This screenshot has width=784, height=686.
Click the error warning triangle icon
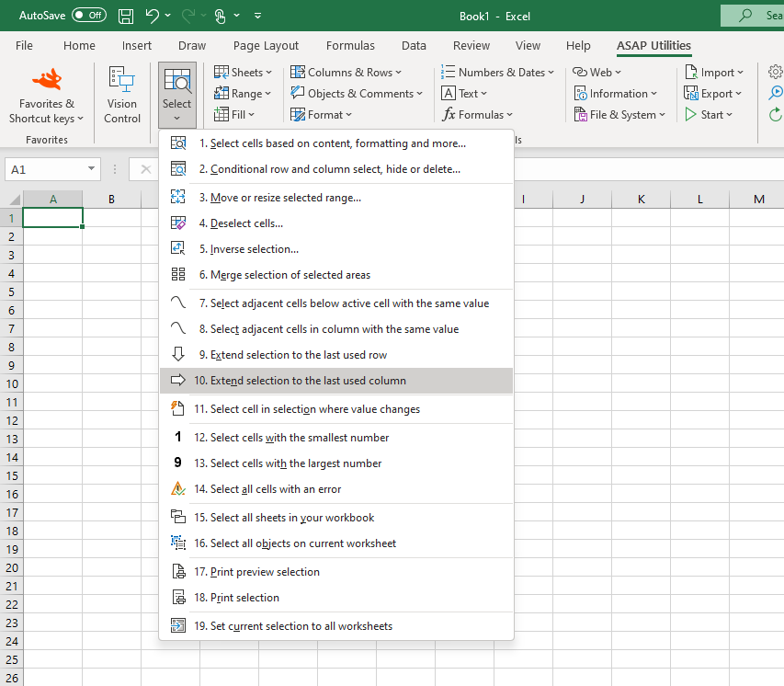coord(178,488)
